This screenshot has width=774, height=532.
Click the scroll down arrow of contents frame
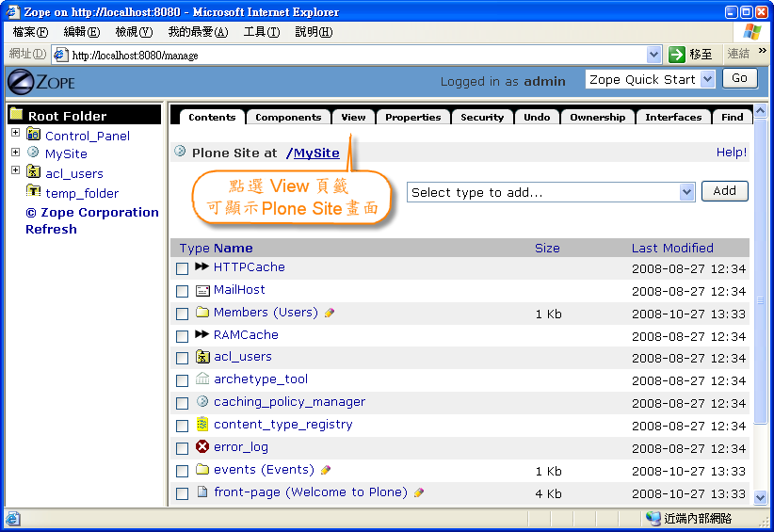[761, 497]
